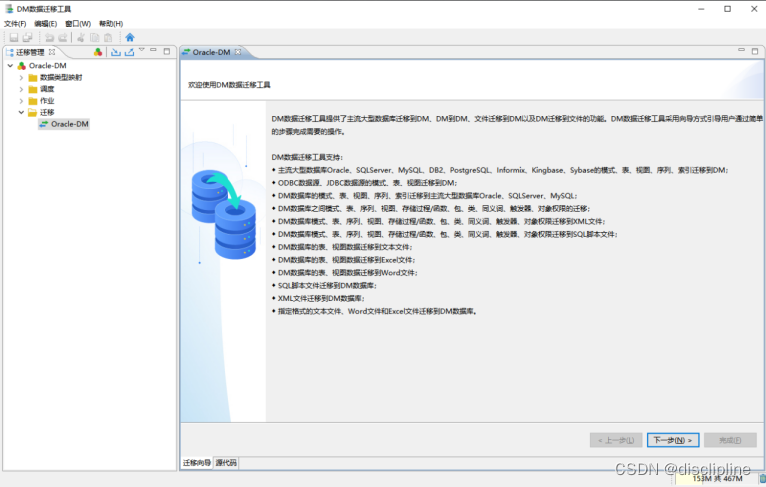Screen dimensions: 766x487
Task: Switch to the 迁移向导 bottom tab
Action: coord(197,463)
